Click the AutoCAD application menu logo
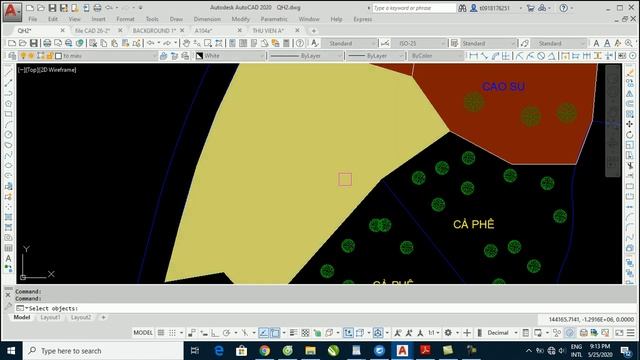This screenshot has height=360, width=640. (x=12, y=11)
